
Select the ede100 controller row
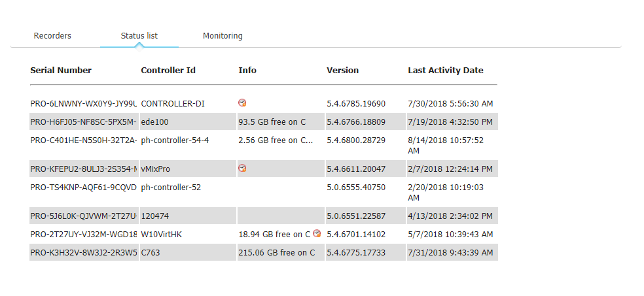point(264,122)
